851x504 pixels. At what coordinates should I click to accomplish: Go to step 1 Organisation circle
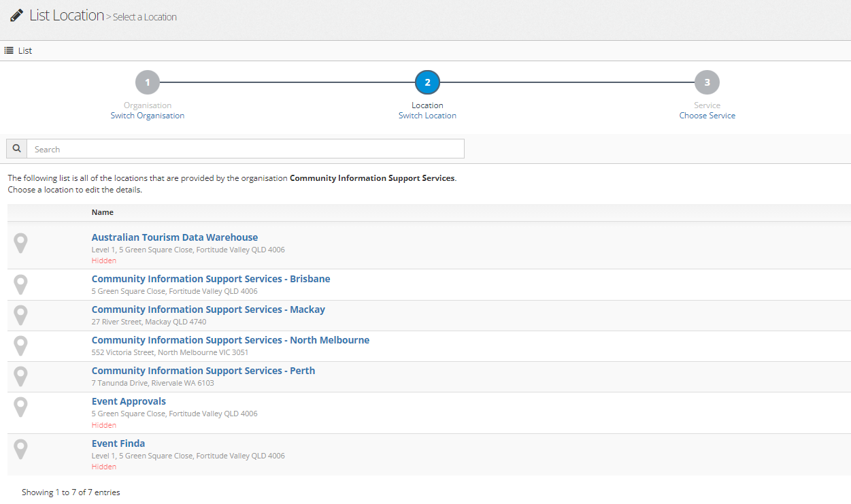(x=148, y=82)
